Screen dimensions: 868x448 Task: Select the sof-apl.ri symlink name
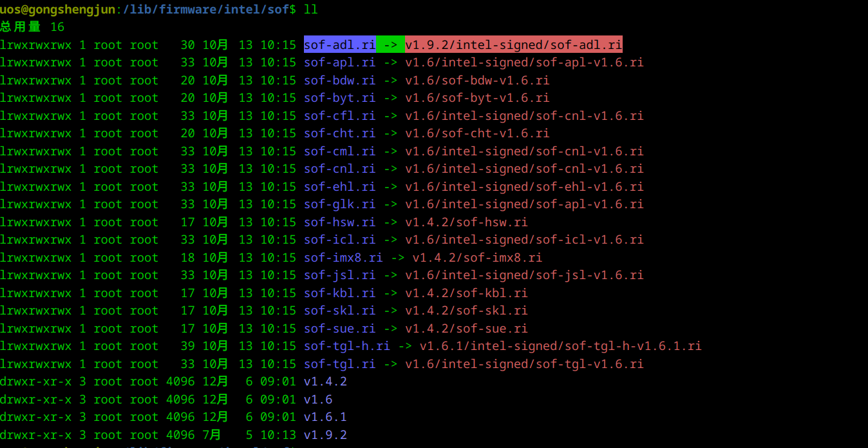pyautogui.click(x=339, y=63)
